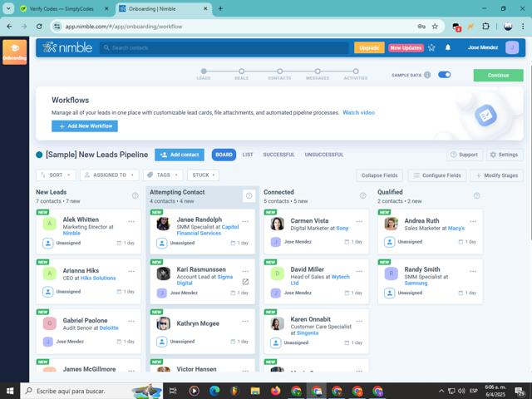Open the Qualified stage help icon

(x=476, y=196)
